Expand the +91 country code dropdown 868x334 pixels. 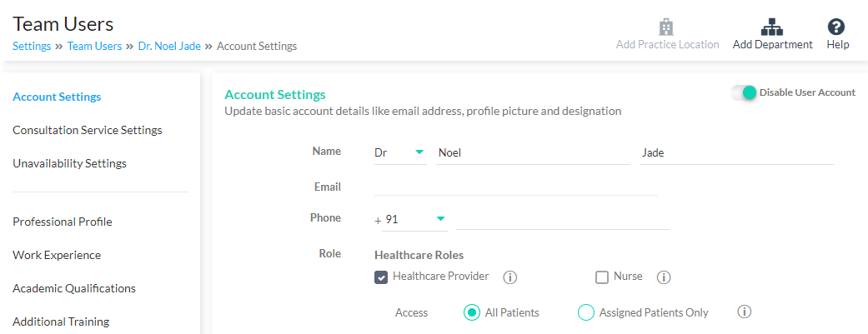pos(414,220)
